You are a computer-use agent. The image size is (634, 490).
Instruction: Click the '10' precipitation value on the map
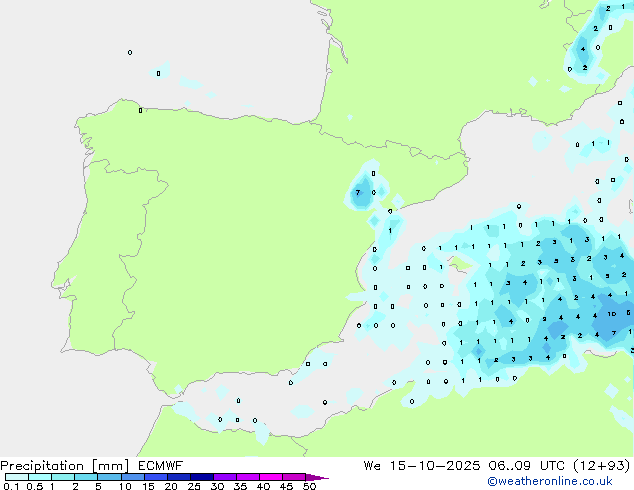click(611, 314)
